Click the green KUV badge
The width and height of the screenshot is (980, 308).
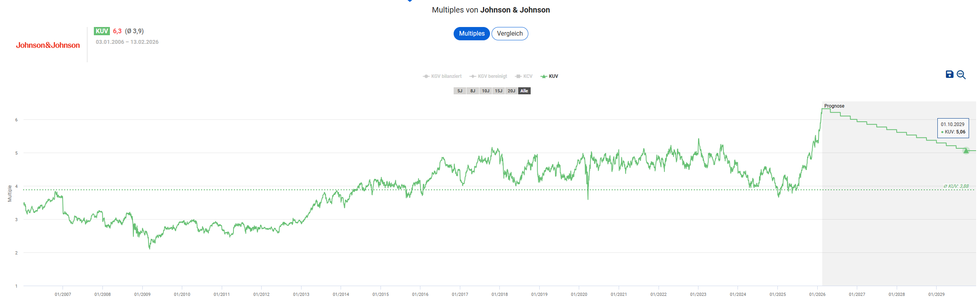[102, 31]
